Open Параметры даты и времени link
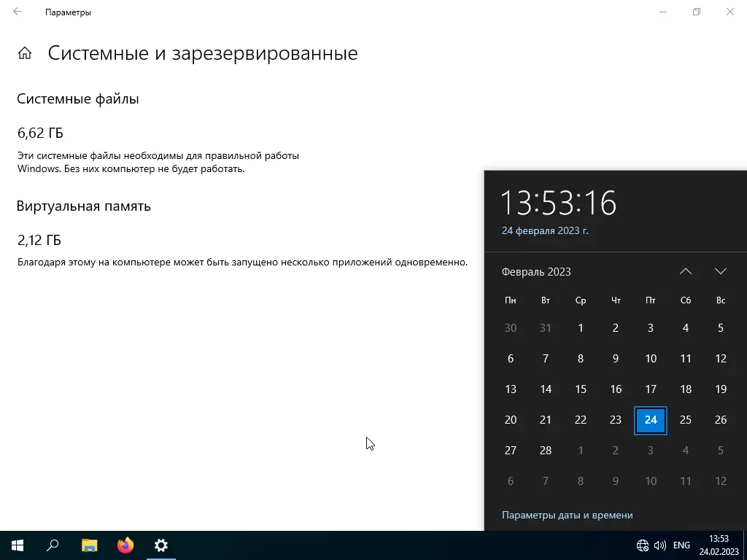The width and height of the screenshot is (747, 560). pos(568,516)
